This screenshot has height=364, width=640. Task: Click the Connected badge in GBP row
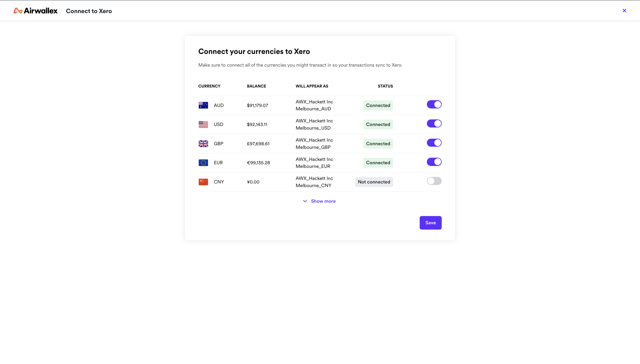click(x=378, y=144)
